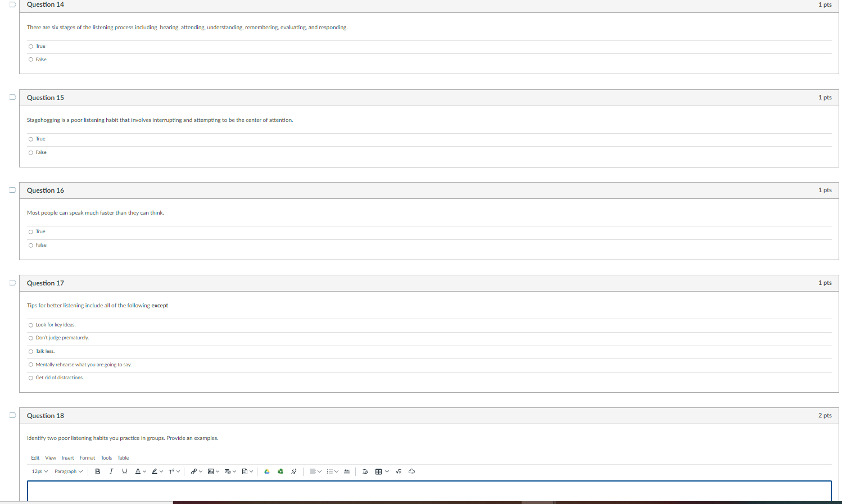
Task: Open the Tools menu in editor
Action: [106, 458]
